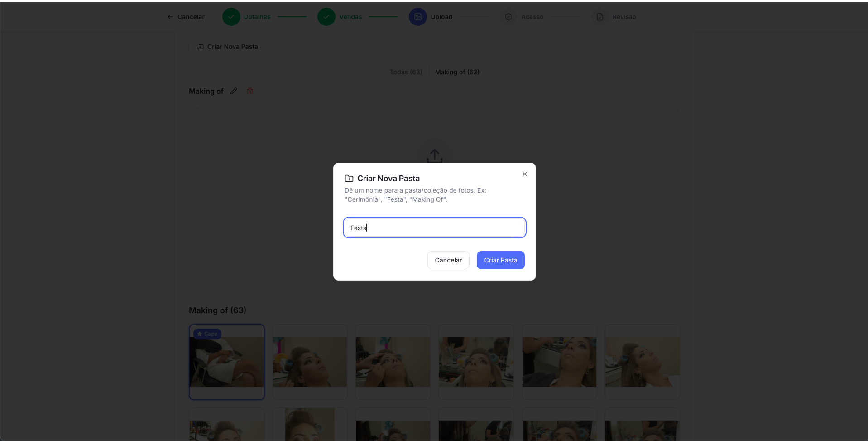Open the Acesso step shield icon
Screen dimensions: 868x441
(508, 17)
